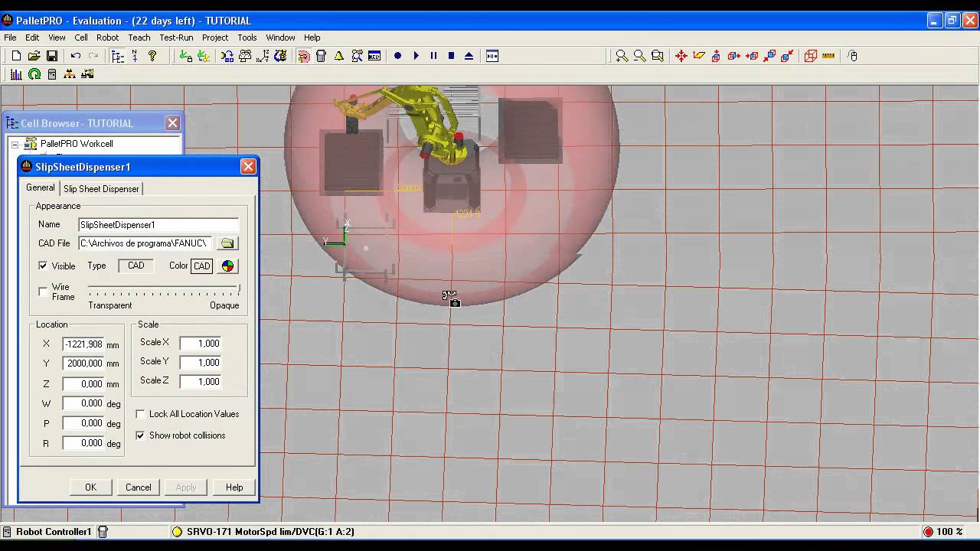This screenshot has width=980, height=551.
Task: Switch to the Slip Sheet Dispenser tab
Action: 101,188
